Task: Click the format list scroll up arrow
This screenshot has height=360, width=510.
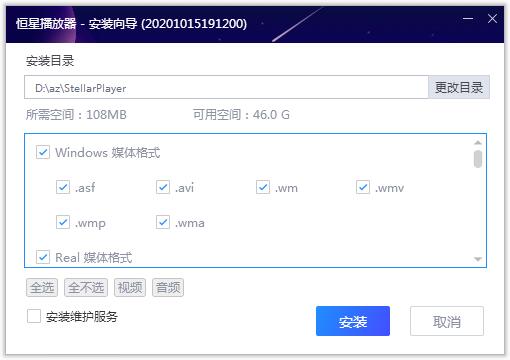Action: 478,143
